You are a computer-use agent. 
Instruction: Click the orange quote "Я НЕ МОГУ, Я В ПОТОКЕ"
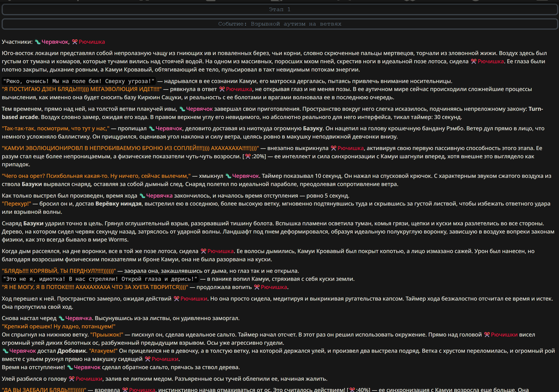[x=95, y=287]
